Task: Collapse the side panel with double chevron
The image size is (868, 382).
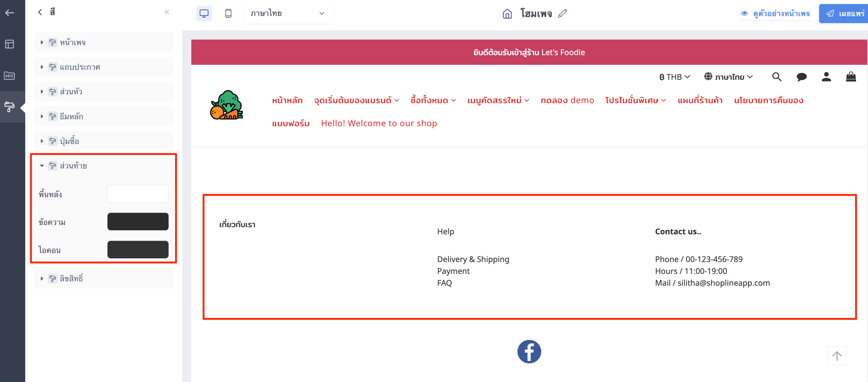Action: click(167, 12)
